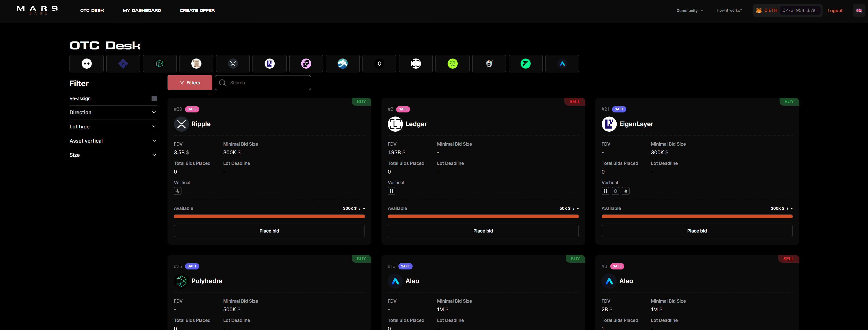Go to the OTC Desk tab
This screenshot has width=868, height=330.
92,10
